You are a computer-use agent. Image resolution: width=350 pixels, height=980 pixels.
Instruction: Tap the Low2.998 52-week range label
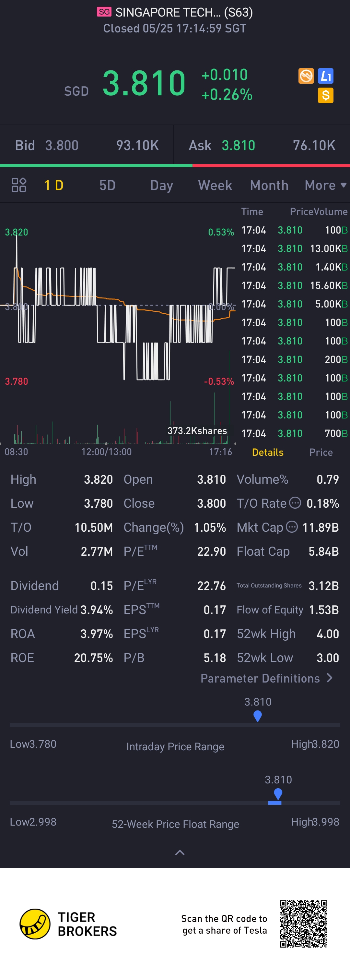[x=33, y=822]
